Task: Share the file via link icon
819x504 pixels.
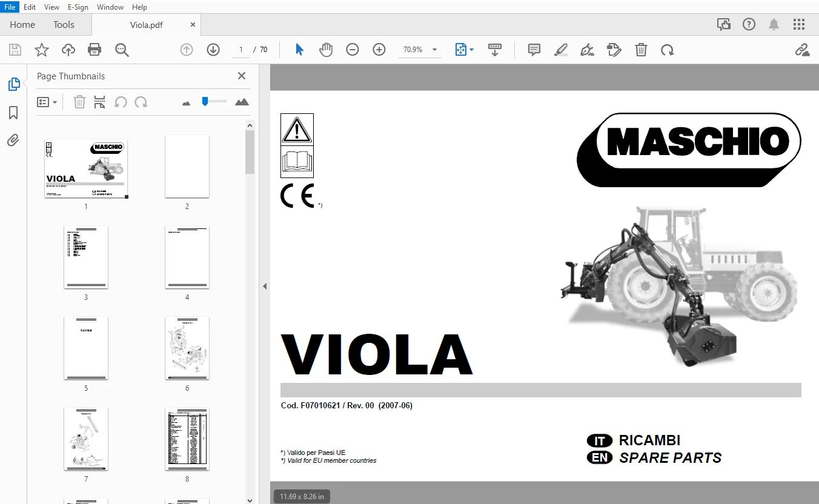Action: point(802,50)
